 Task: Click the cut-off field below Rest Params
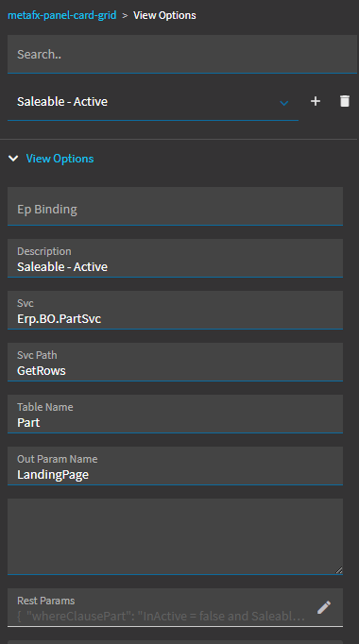(175, 642)
